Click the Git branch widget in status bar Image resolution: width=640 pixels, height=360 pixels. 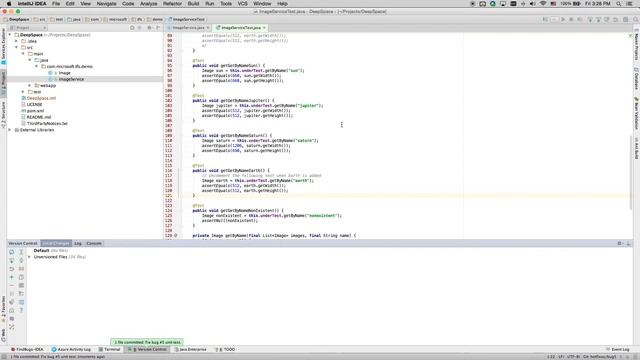click(600, 357)
